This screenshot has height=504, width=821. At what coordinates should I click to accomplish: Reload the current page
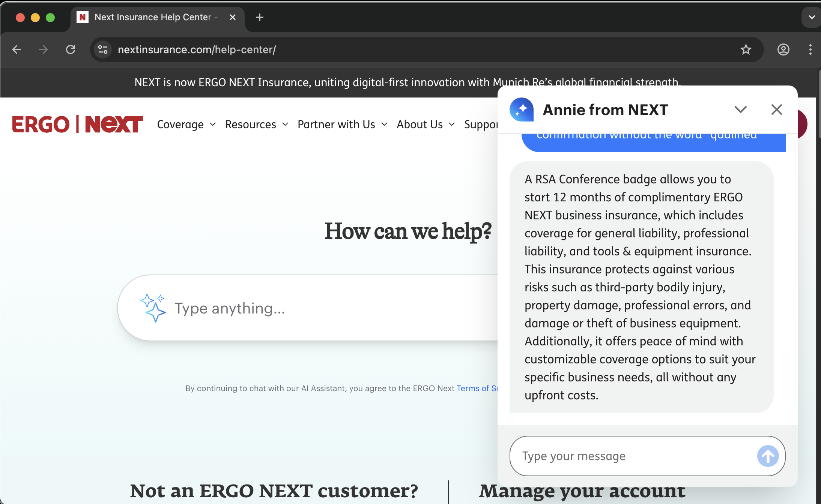coord(71,49)
